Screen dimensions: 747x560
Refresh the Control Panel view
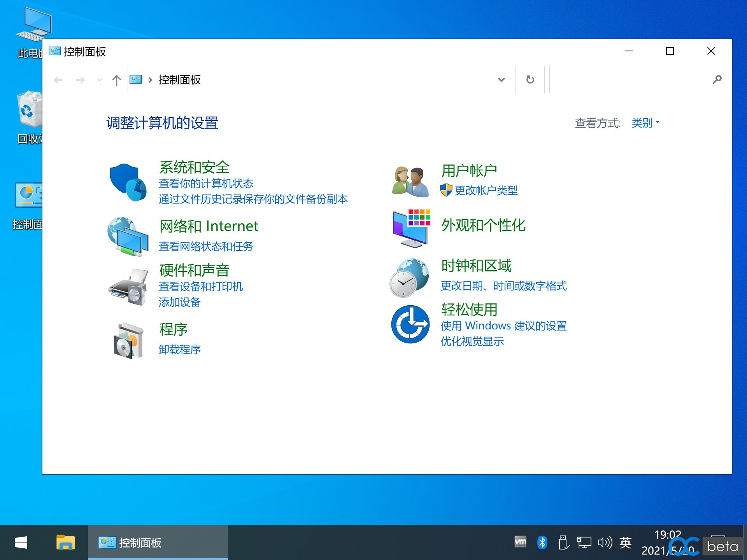(530, 80)
